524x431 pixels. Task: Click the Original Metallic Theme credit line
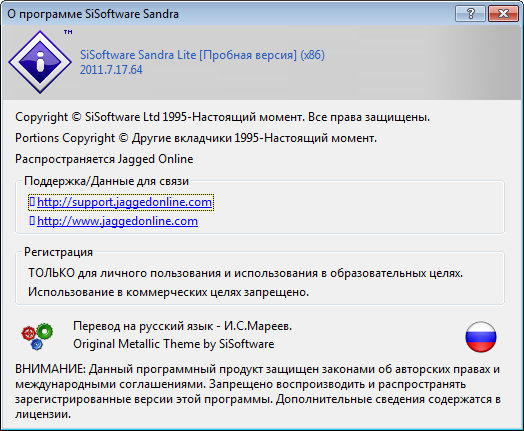174,344
